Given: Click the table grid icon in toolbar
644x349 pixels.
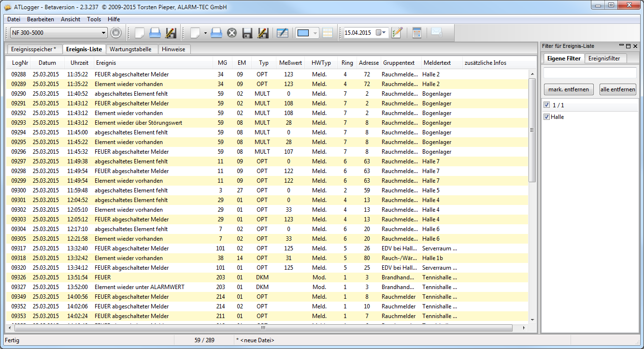Looking at the screenshot, I should (328, 33).
